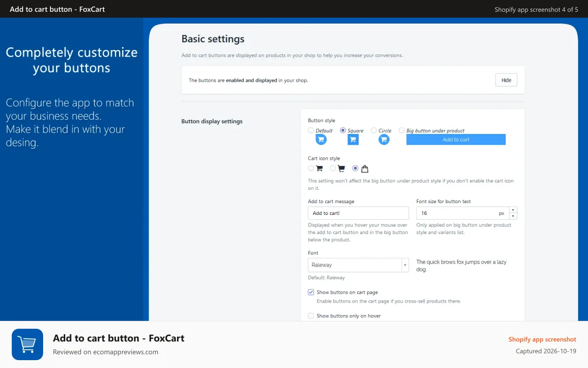This screenshot has height=368, width=588.
Task: Click Reviewed on ecomappreviews.com text
Action: [105, 352]
